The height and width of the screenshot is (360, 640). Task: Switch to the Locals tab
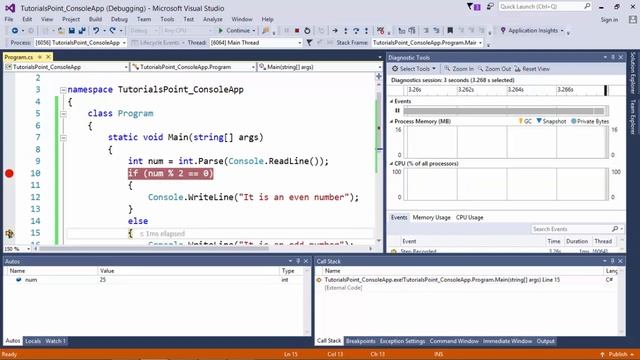tap(33, 341)
